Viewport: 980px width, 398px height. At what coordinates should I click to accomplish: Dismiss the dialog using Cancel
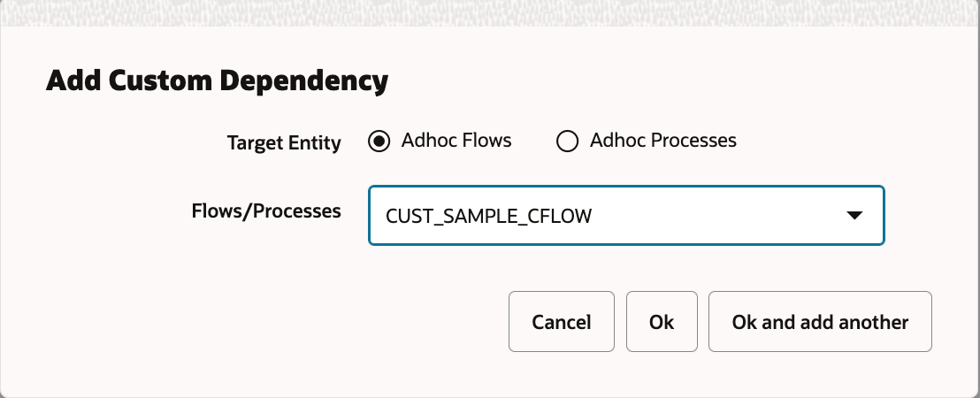(561, 322)
